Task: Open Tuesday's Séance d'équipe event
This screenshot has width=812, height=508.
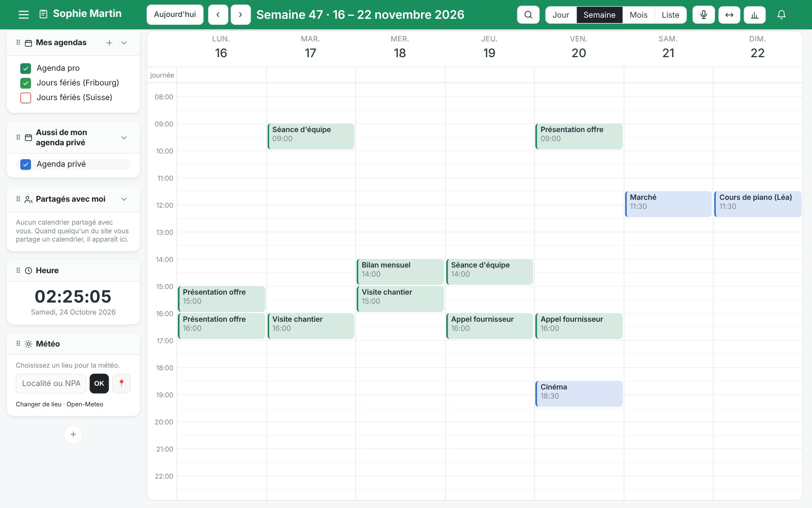Action: click(x=311, y=136)
